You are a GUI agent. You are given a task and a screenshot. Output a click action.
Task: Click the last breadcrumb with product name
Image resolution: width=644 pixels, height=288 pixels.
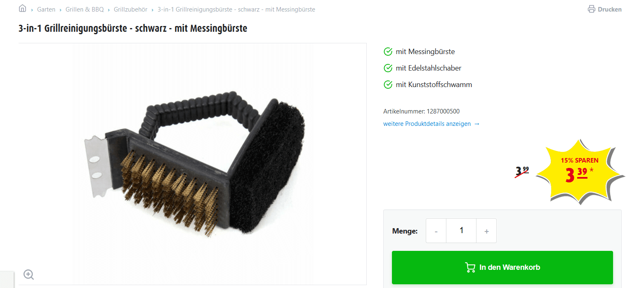click(x=236, y=9)
